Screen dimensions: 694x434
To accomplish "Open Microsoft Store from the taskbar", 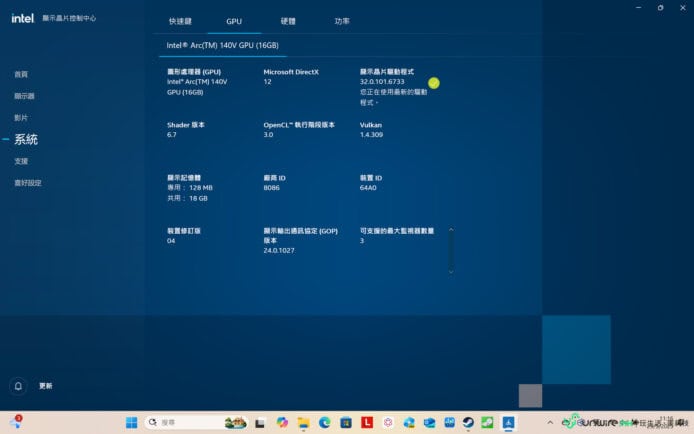I will 346,423.
